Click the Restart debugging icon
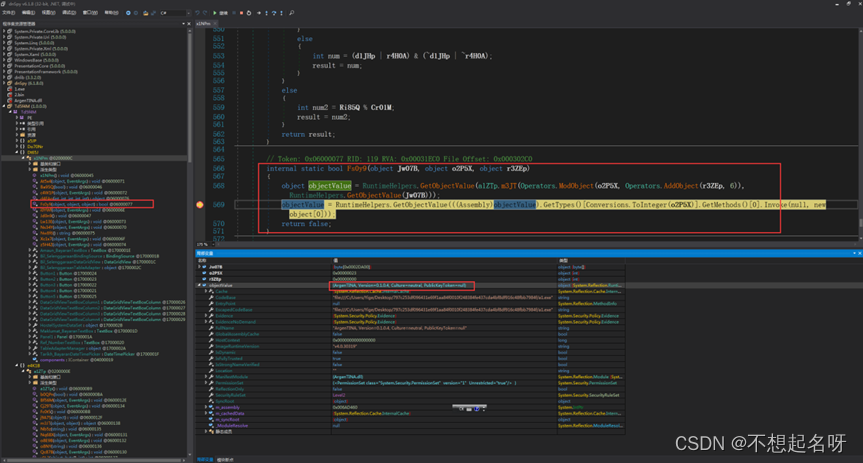The width and height of the screenshot is (863, 463). point(250,13)
